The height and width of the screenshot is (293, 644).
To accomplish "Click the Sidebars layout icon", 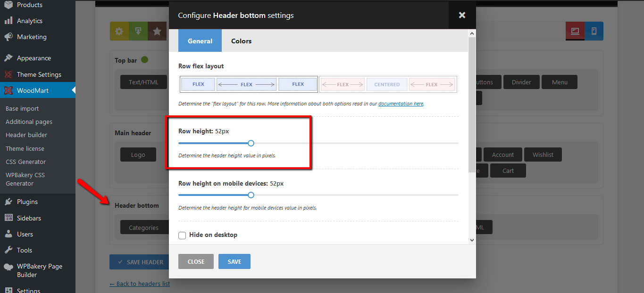I will point(8,218).
